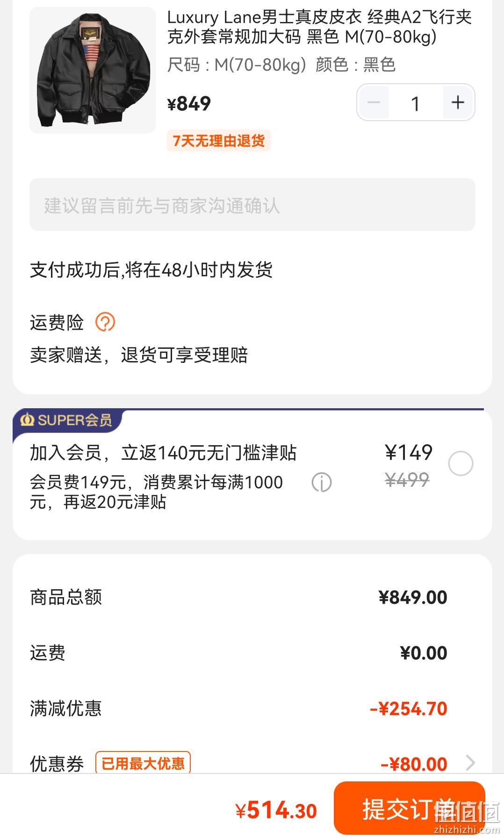The width and height of the screenshot is (504, 838).
Task: Tap the quantity number field
Action: click(416, 103)
